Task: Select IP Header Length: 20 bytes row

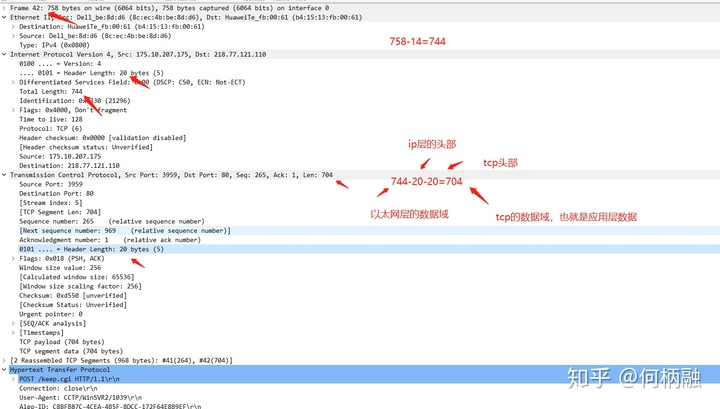Action: [x=91, y=73]
